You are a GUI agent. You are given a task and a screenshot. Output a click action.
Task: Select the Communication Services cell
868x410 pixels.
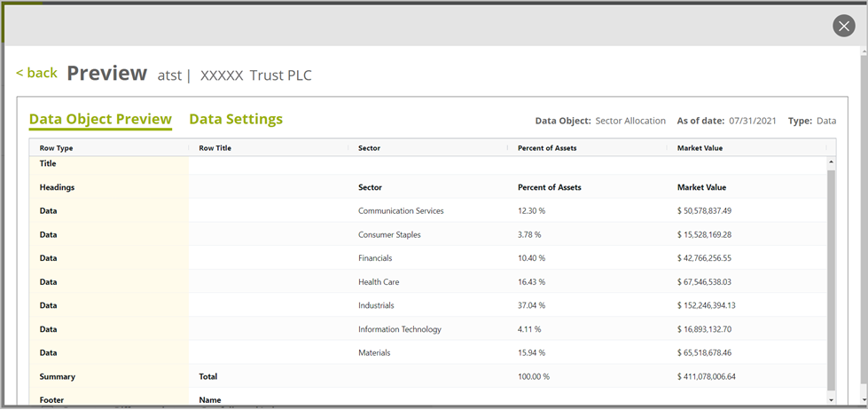(401, 210)
